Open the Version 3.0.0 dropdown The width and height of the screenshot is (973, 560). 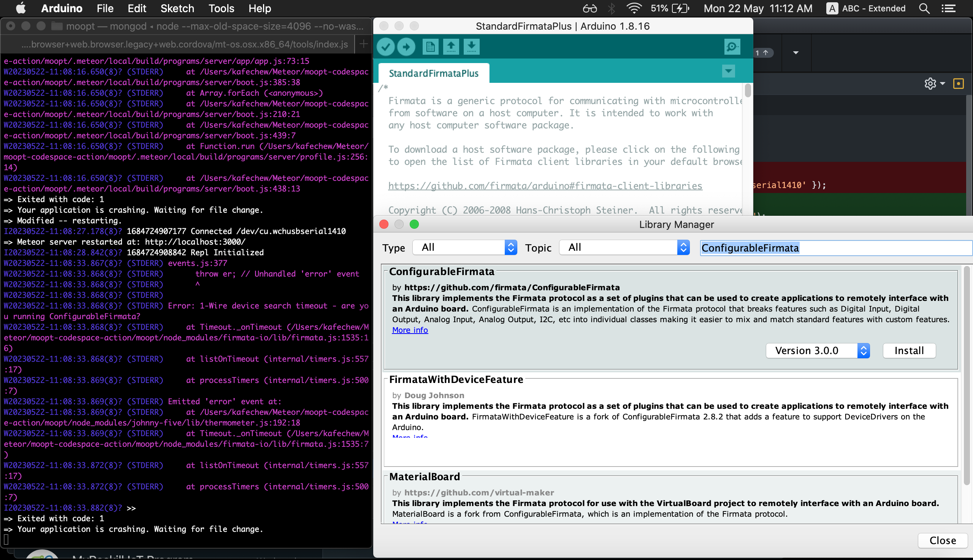[818, 350]
